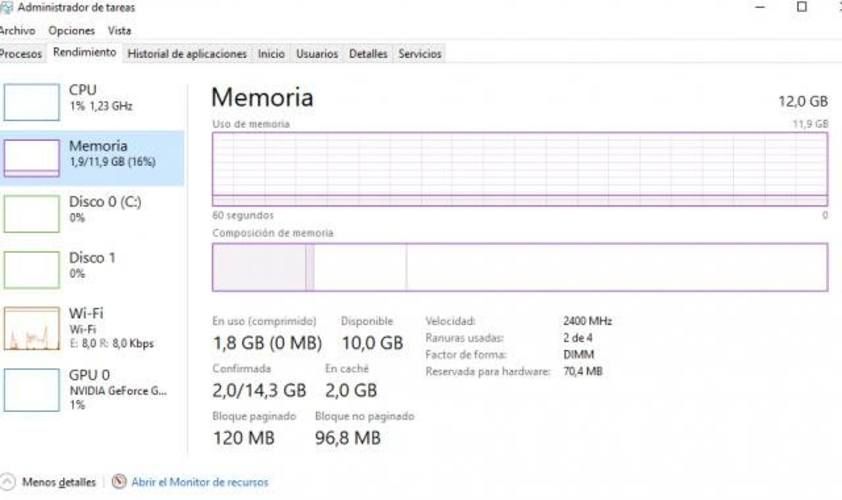The image size is (842, 500).
Task: Open the Archivo menu
Action: pos(16,31)
